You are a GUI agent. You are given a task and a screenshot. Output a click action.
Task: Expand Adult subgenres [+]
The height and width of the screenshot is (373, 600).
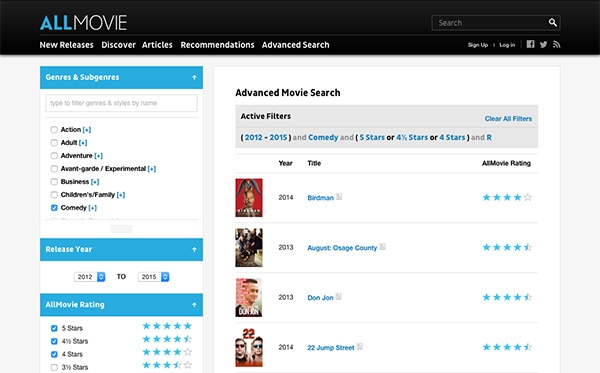(x=83, y=143)
